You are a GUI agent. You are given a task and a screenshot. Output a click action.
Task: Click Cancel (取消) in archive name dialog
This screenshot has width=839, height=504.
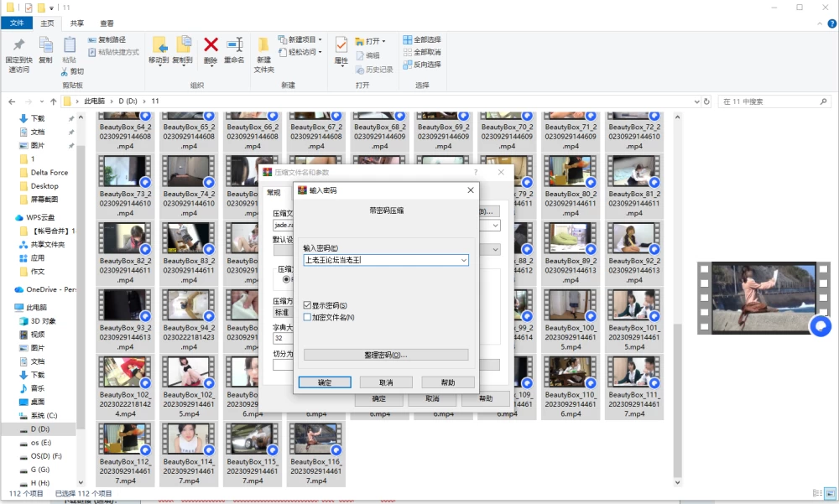tap(432, 398)
